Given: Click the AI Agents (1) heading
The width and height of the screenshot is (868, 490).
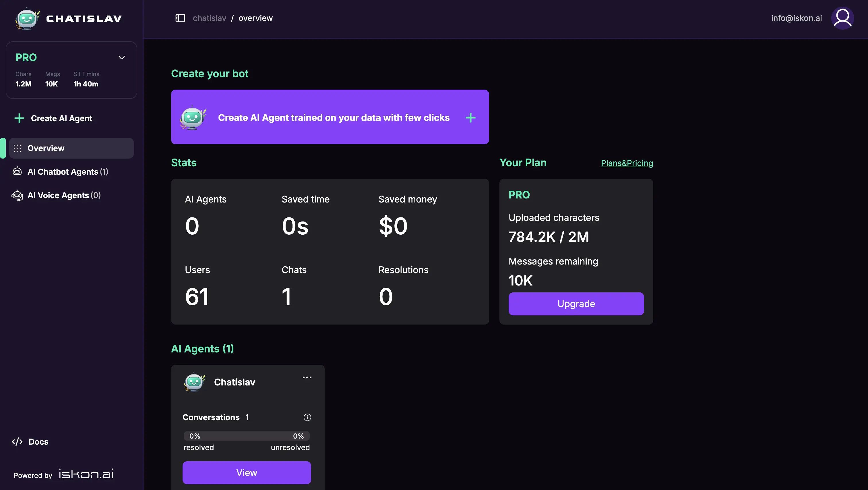Looking at the screenshot, I should [203, 349].
